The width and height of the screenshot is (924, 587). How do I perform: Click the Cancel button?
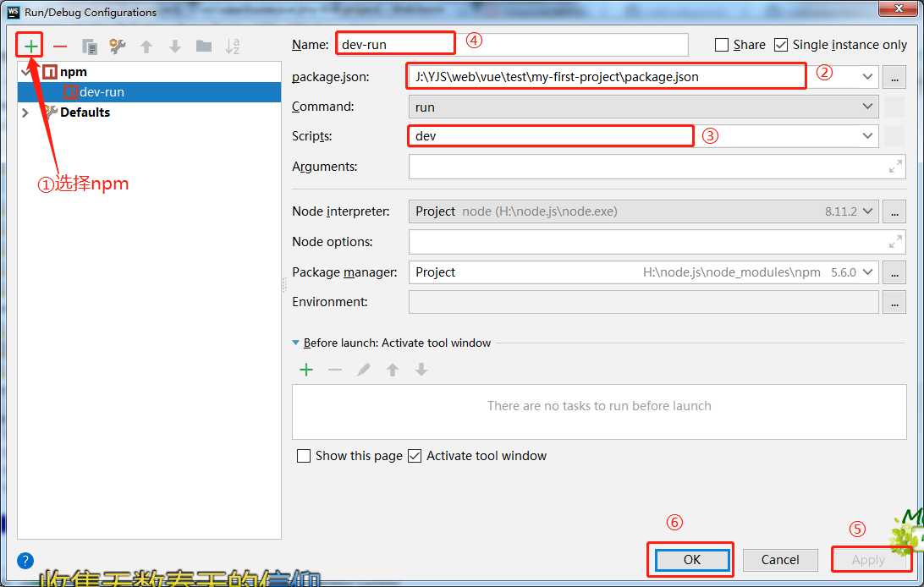[779, 560]
